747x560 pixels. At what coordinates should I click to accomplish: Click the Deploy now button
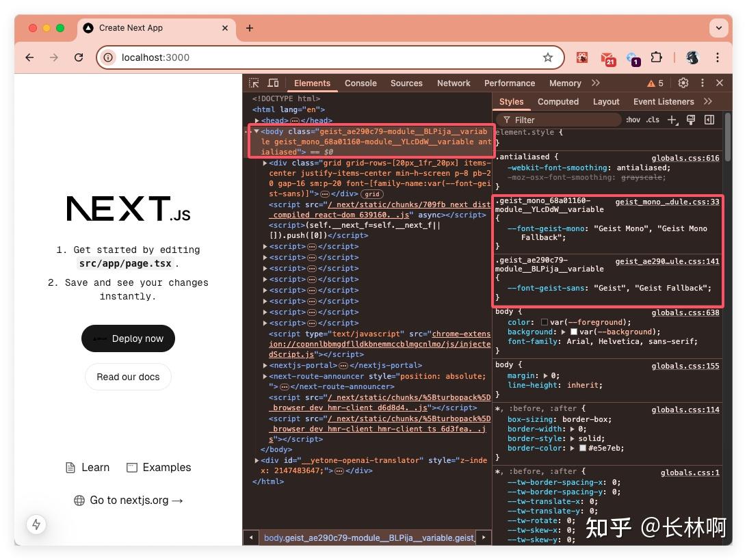[x=128, y=338]
